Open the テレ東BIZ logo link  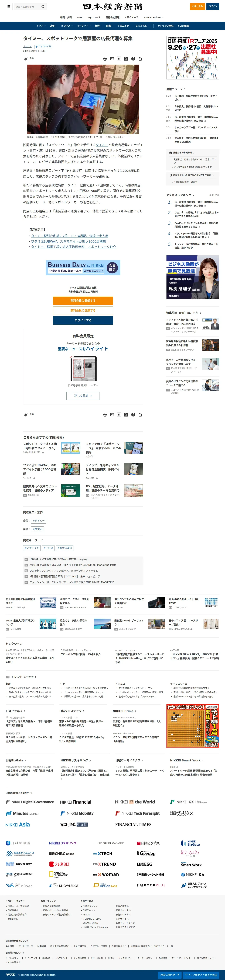[59, 864]
